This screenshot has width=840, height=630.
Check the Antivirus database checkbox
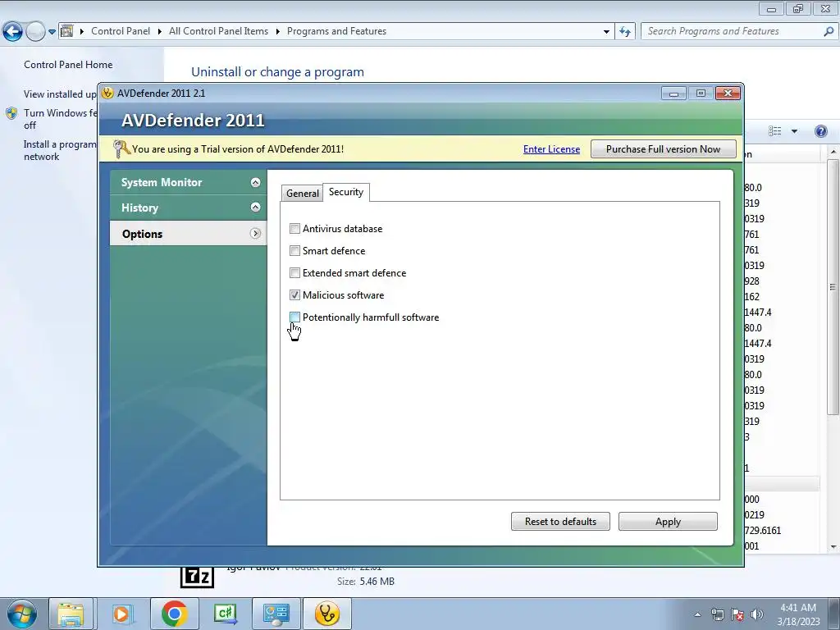294,229
